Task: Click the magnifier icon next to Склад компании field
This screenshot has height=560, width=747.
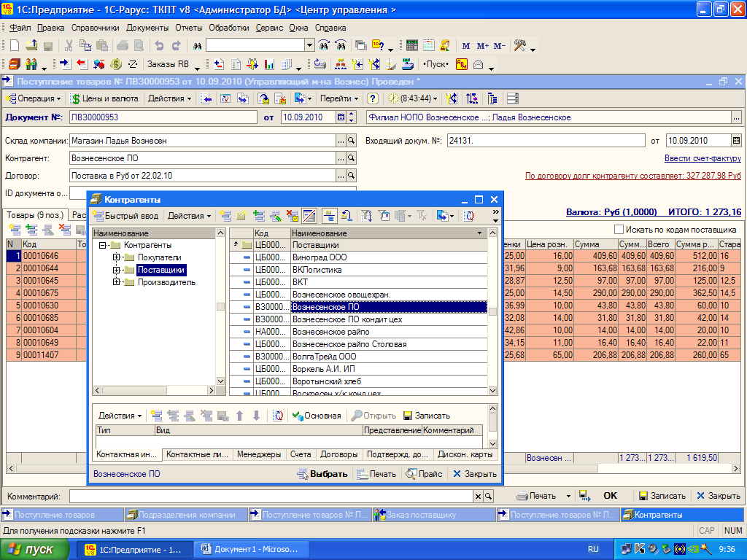Action: [x=351, y=141]
